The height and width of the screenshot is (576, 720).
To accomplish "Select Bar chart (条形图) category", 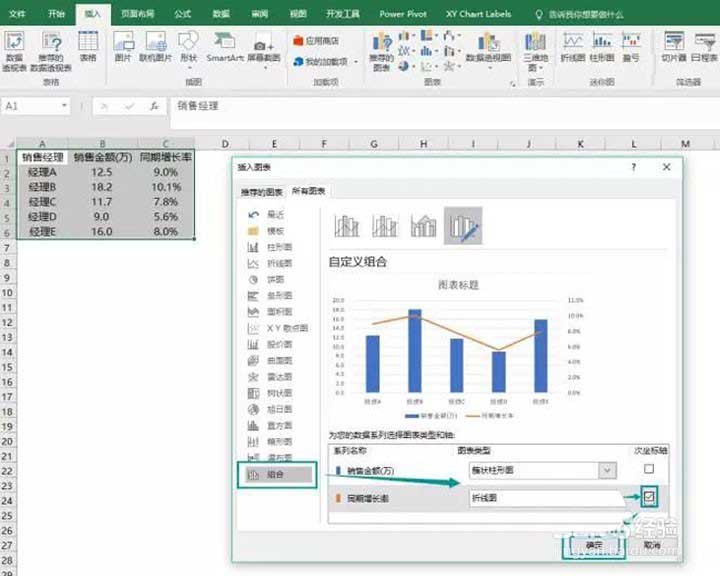I will (270, 295).
